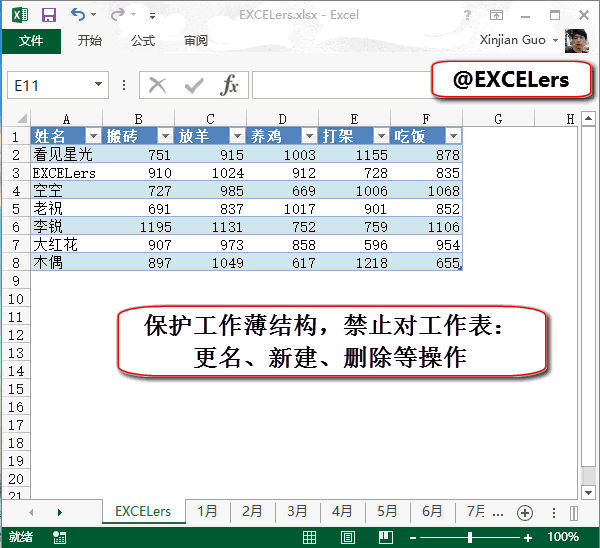Click the Save icon in quick access toolbar
The width and height of the screenshot is (600, 548).
coord(49,16)
